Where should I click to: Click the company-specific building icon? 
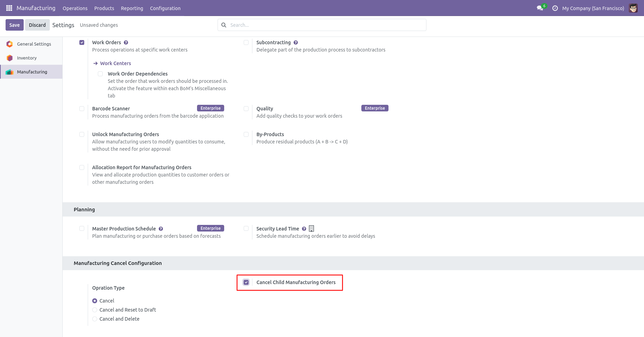[312, 229]
